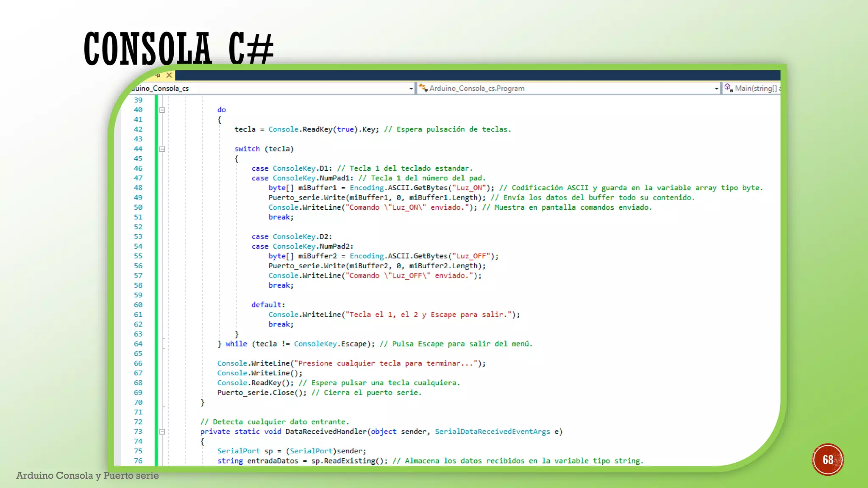Click the 'default:' label on line 60

pos(268,305)
